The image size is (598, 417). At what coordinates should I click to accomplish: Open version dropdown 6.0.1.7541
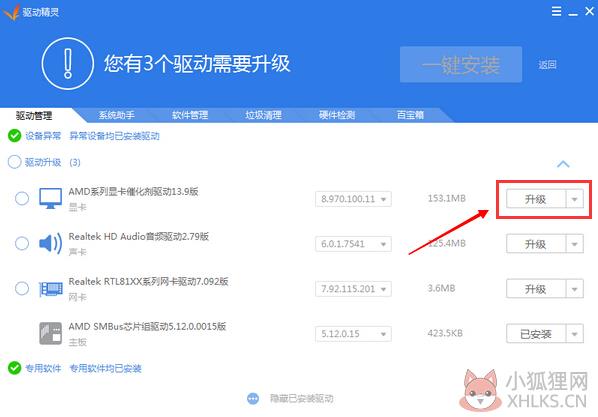point(353,244)
